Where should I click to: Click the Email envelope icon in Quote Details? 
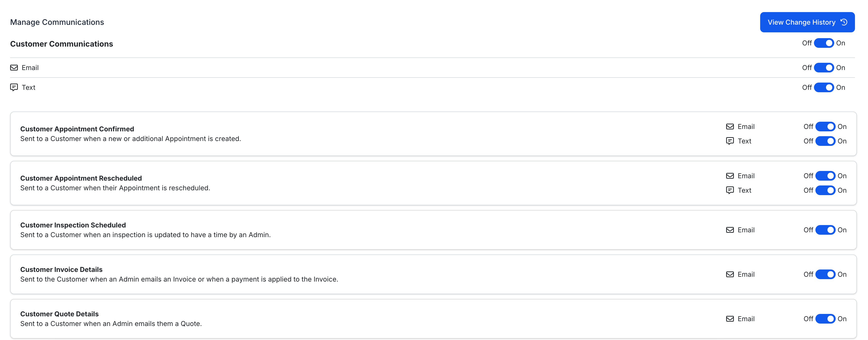[x=730, y=319]
